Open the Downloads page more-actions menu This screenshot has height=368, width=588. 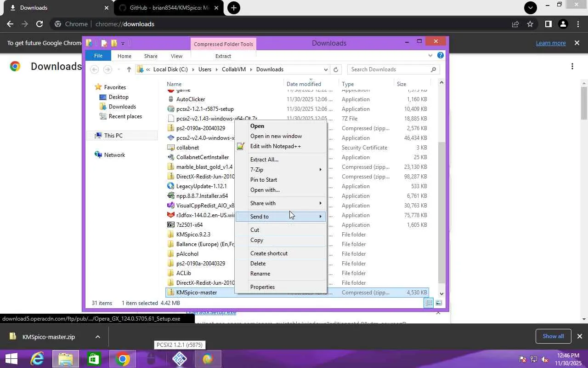[572, 66]
